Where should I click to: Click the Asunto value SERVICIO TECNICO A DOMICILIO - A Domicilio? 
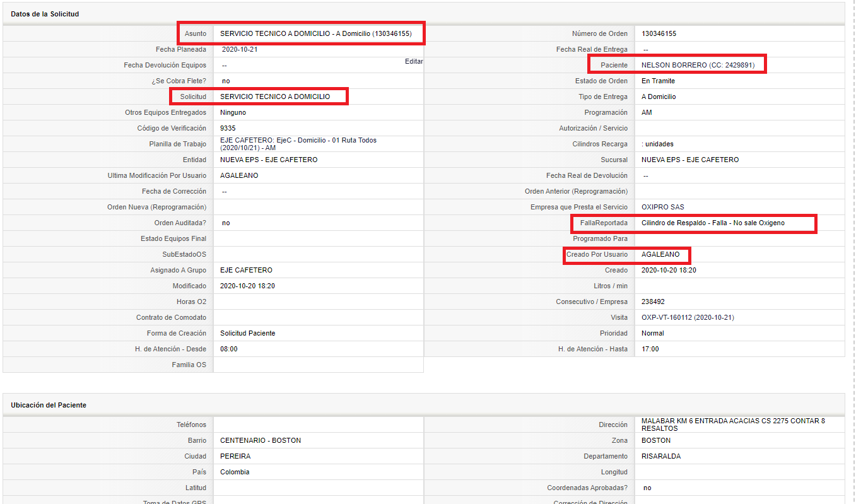click(x=316, y=33)
